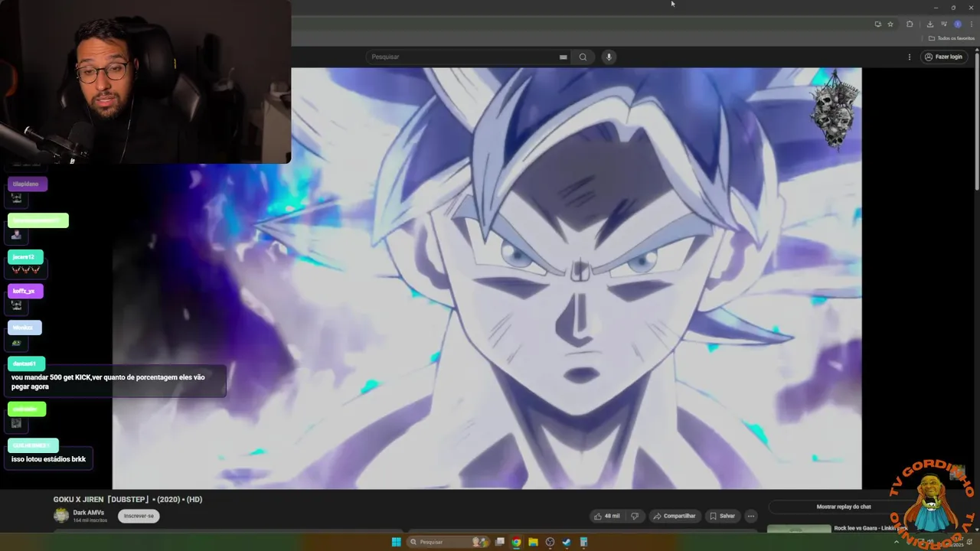Click the koffx_yx chat username
This screenshot has width=980, height=551.
point(24,291)
